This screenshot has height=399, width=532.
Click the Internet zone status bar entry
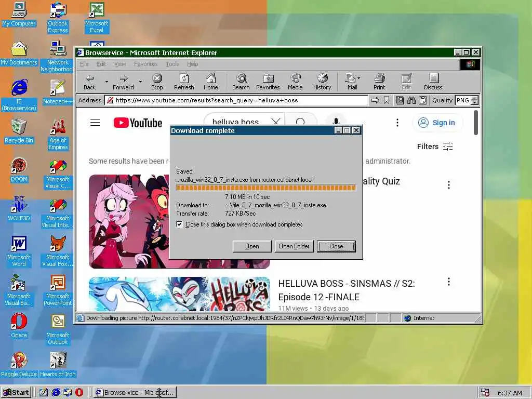point(419,318)
